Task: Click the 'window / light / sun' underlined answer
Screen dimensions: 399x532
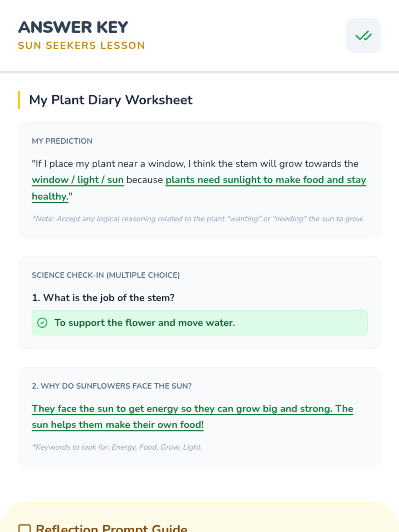Action: coord(77,180)
